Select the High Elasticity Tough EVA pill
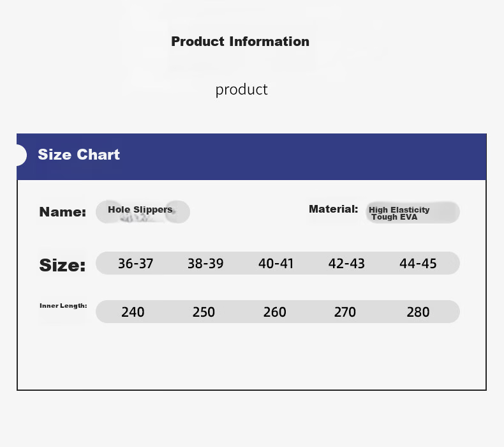 [x=413, y=213]
